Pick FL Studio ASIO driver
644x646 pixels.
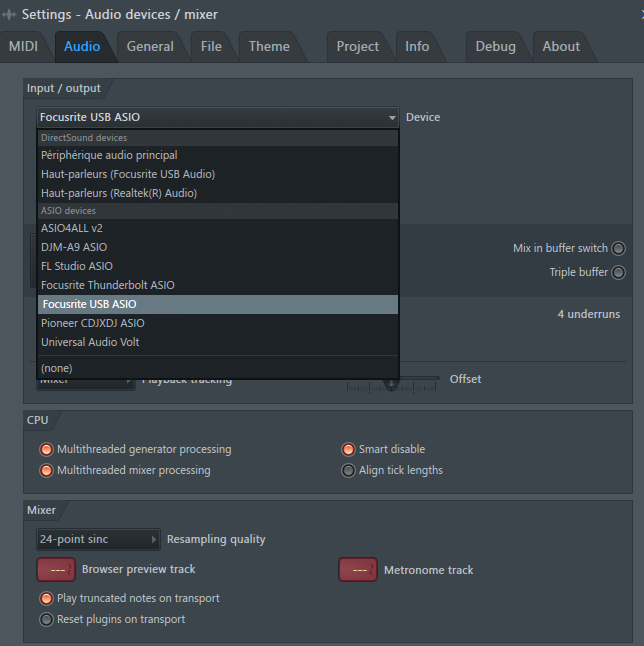(x=218, y=266)
